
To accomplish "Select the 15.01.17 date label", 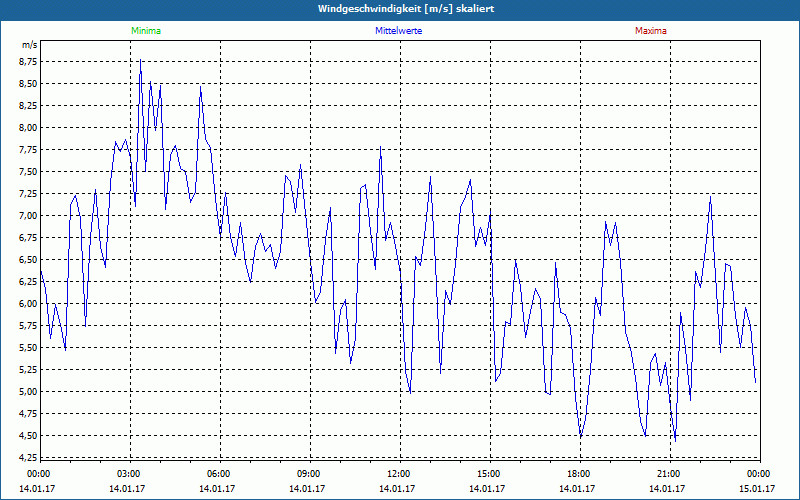I will click(757, 489).
